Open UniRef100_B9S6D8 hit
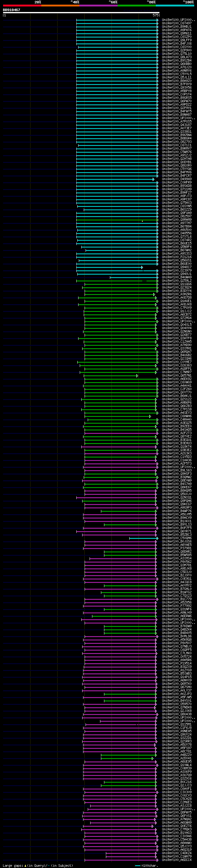 click(x=177, y=186)
